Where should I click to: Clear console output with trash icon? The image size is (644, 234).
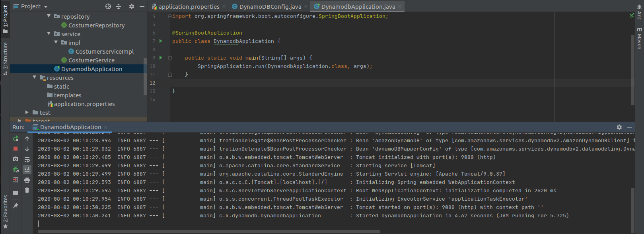(x=27, y=190)
